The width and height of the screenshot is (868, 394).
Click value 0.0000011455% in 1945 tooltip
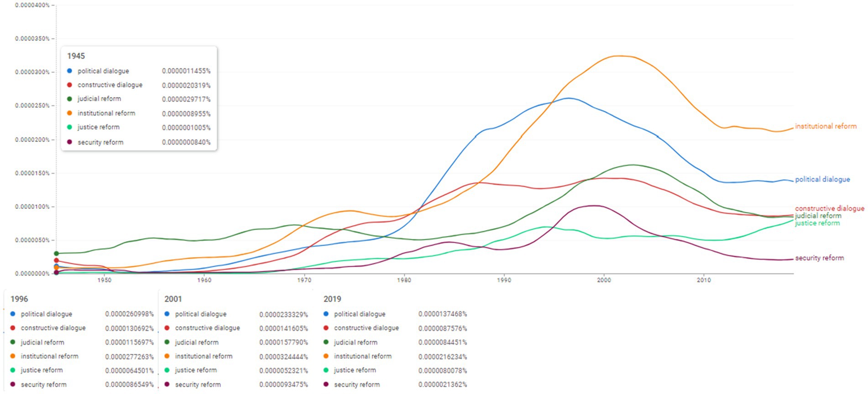(x=186, y=71)
